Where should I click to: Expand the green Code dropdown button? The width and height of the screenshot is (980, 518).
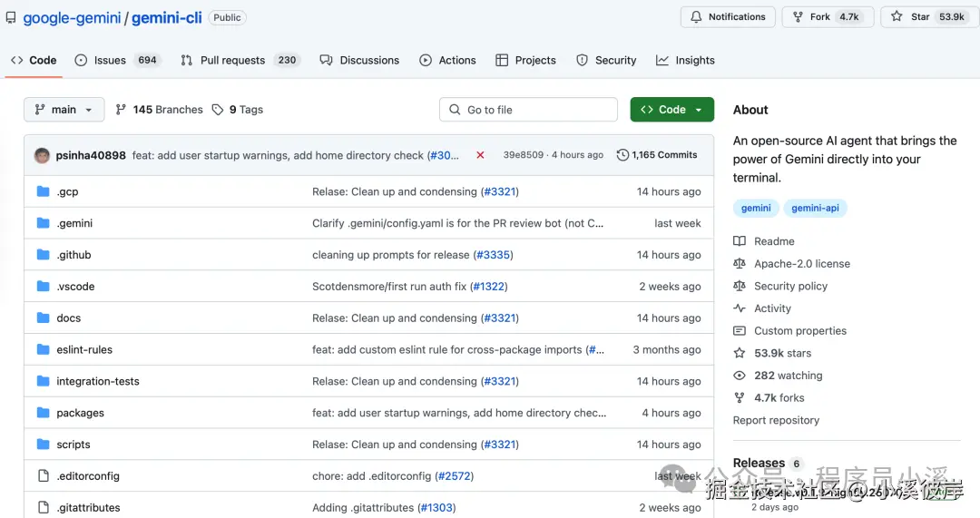671,110
